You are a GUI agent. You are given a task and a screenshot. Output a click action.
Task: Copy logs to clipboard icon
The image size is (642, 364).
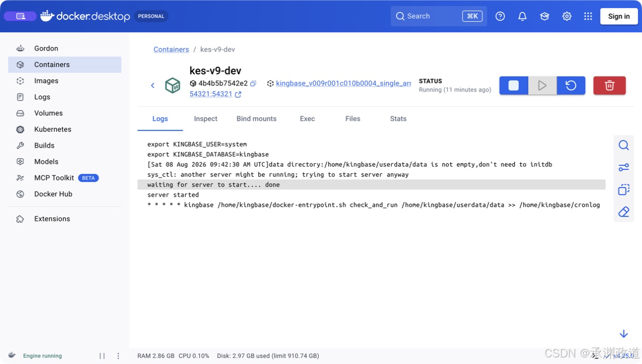point(624,190)
